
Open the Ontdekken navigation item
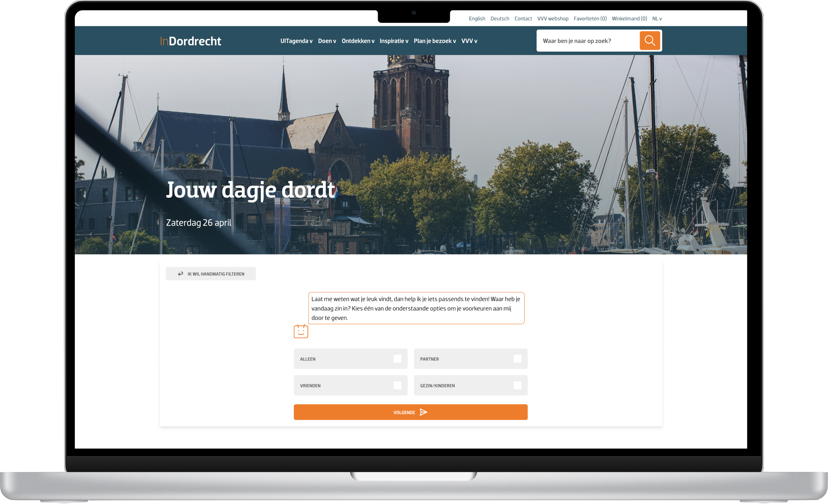pyautogui.click(x=357, y=41)
